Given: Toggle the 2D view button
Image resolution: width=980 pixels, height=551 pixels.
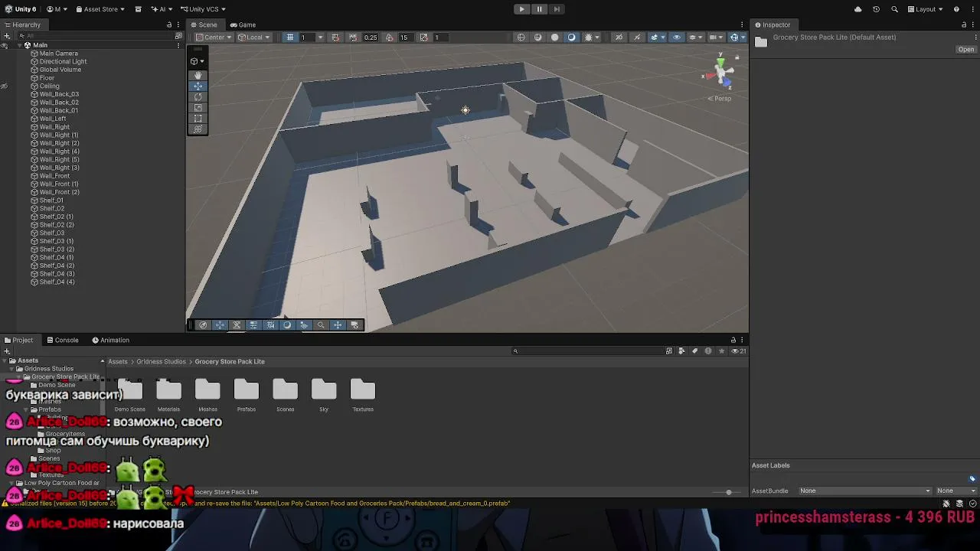Looking at the screenshot, I should pyautogui.click(x=619, y=37).
